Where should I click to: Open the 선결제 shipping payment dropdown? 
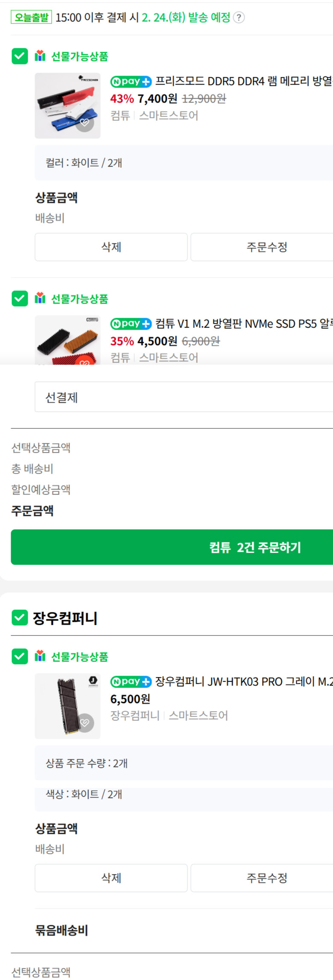pyautogui.click(x=184, y=397)
